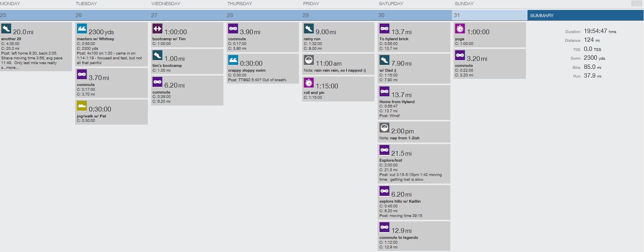This screenshot has width=644, height=252.
Task: Open the 'explore hills w/ Kaitlin' workout
Action: tap(400, 201)
